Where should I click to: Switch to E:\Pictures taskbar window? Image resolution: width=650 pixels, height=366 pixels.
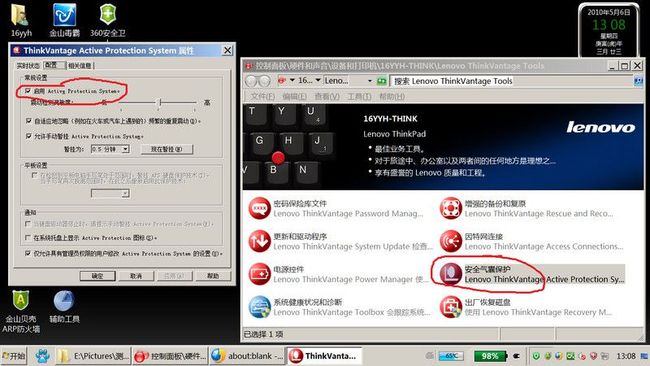click(x=93, y=356)
